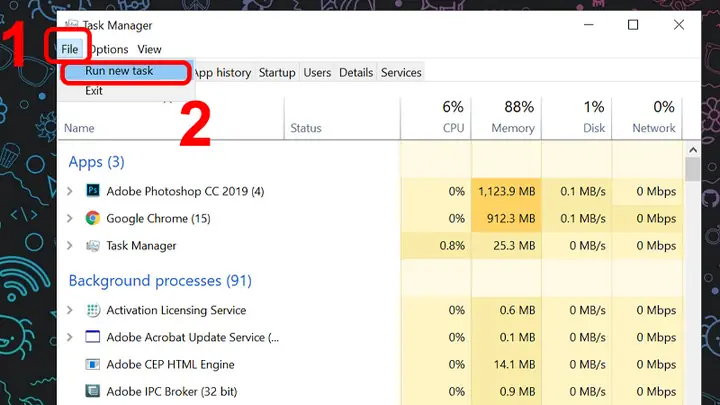The height and width of the screenshot is (405, 720).
Task: Sort by Network usage column
Action: pos(647,118)
